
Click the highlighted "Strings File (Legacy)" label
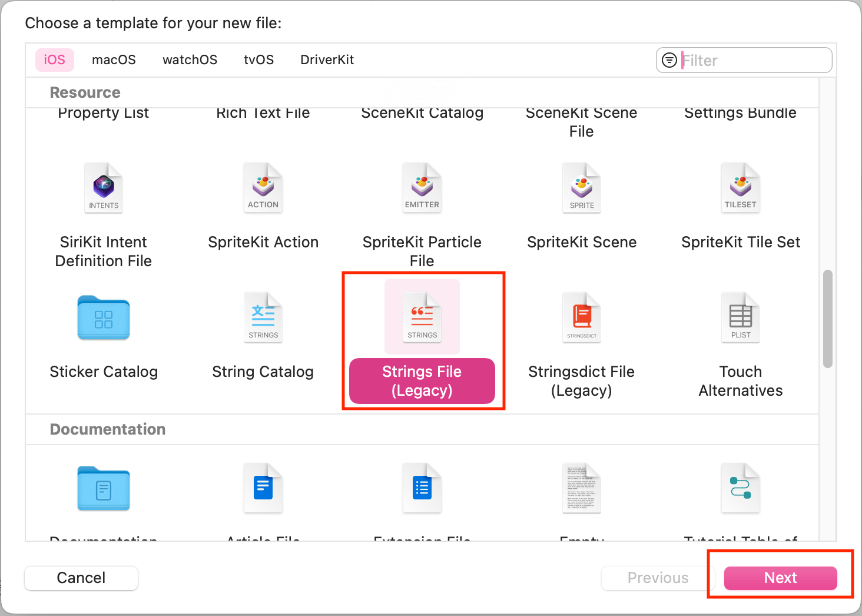tap(422, 381)
